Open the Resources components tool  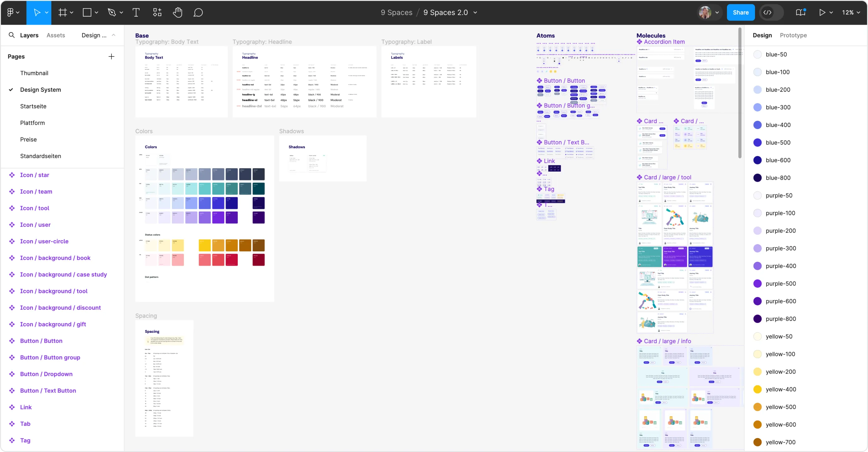[157, 12]
